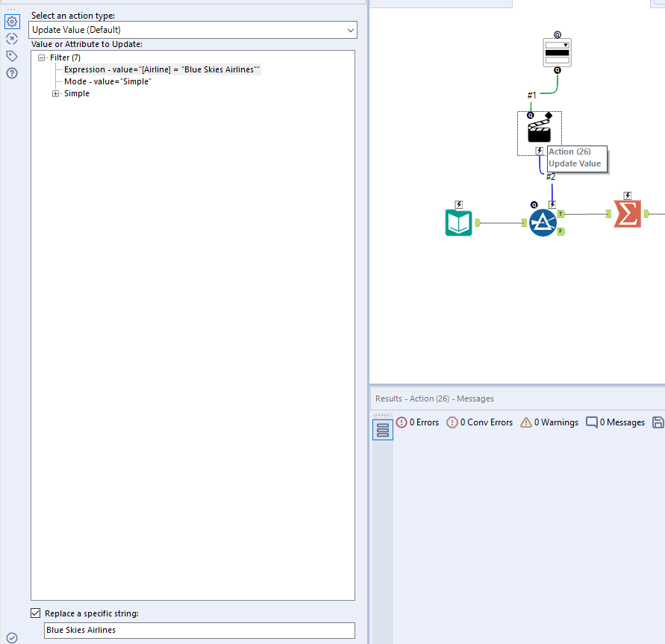Viewport: 665px width, 644px height.
Task: Click the Action tool's lightning output anchor
Action: point(539,151)
